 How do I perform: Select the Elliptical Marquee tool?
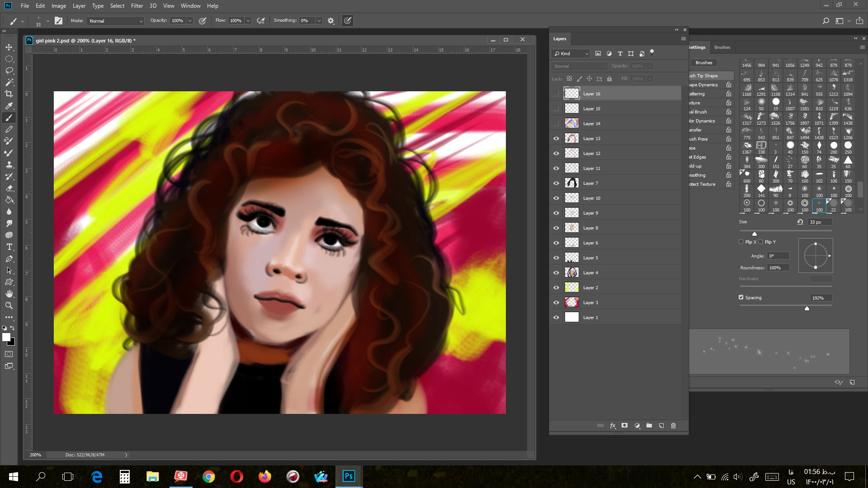pyautogui.click(x=9, y=59)
